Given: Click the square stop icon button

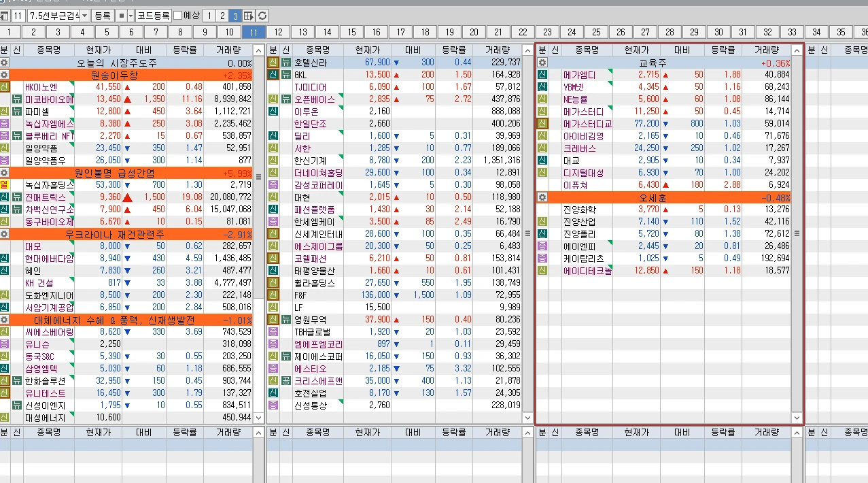Looking at the screenshot, I should (x=121, y=15).
